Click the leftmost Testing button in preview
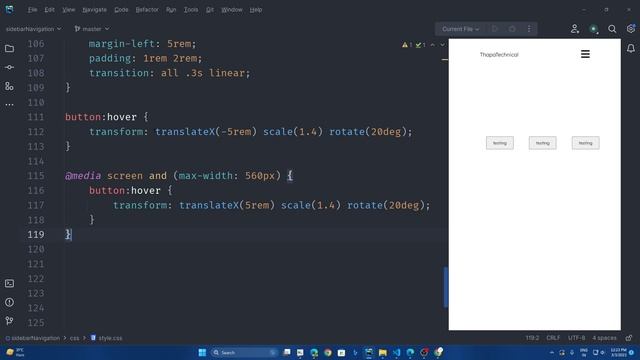This screenshot has width=640, height=360. coord(500,143)
